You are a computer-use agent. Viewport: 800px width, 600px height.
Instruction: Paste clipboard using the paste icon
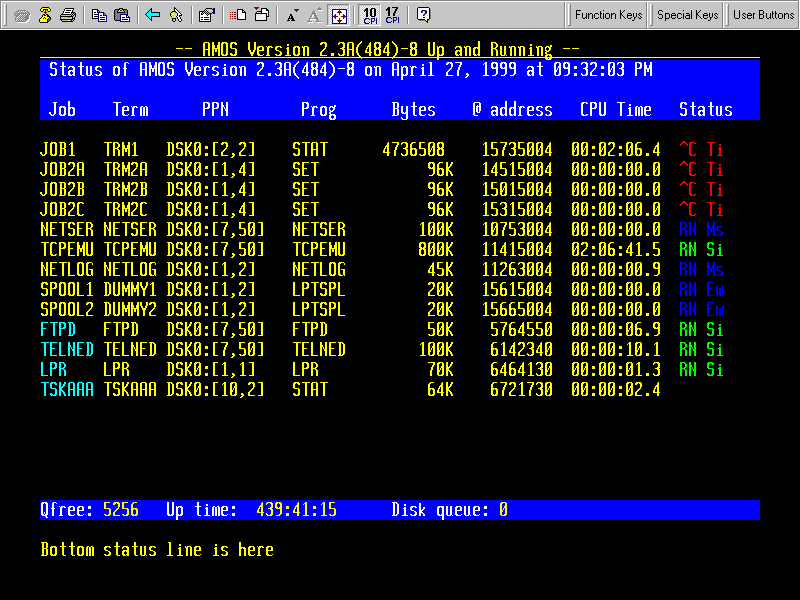[x=122, y=15]
